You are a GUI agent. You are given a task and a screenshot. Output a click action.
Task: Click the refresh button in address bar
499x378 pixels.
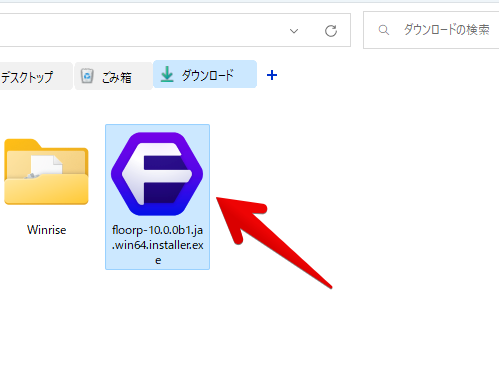click(331, 31)
